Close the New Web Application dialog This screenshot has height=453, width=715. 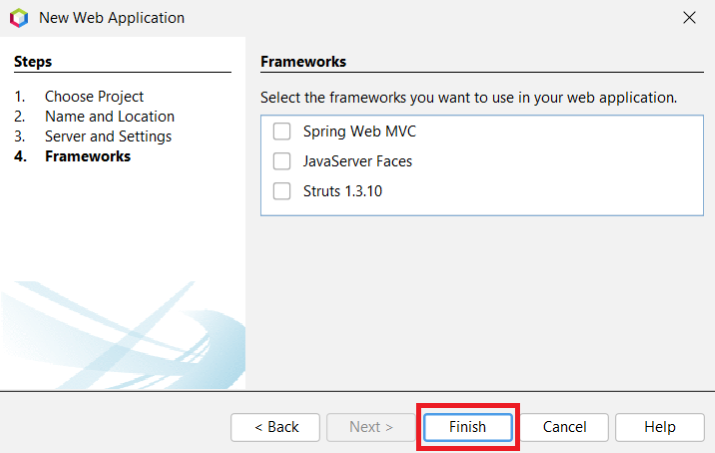[688, 18]
